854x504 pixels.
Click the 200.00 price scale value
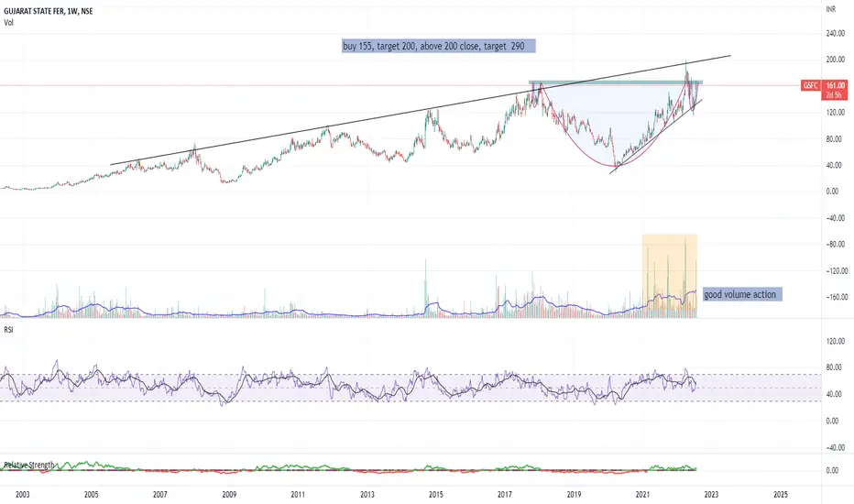836,60
